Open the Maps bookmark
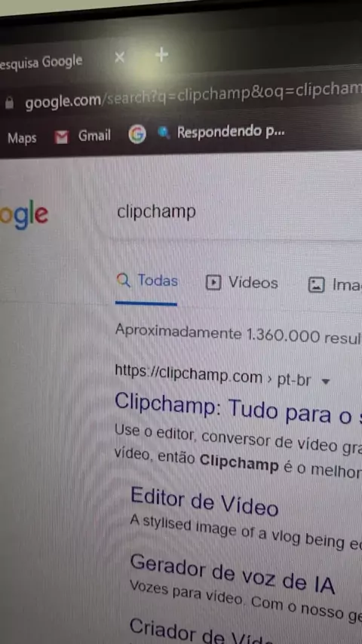 [x=22, y=138]
